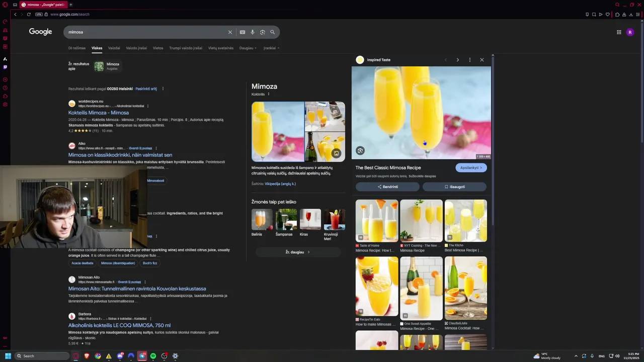The image size is (644, 362).
Task: Click in the Google search input field
Action: point(146,32)
